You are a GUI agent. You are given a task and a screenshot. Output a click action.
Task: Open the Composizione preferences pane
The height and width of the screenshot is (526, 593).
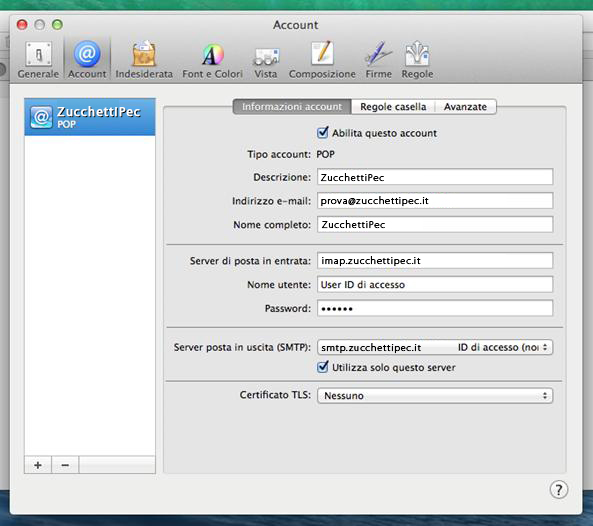coord(322,60)
